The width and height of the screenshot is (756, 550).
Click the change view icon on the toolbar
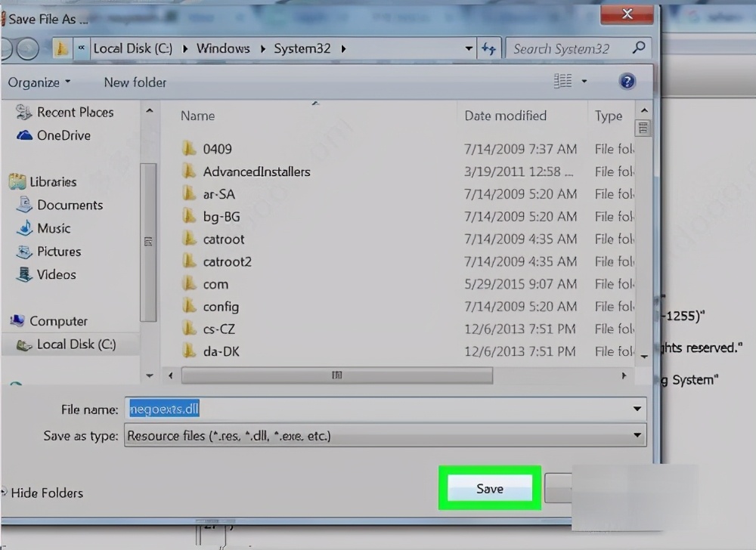564,81
